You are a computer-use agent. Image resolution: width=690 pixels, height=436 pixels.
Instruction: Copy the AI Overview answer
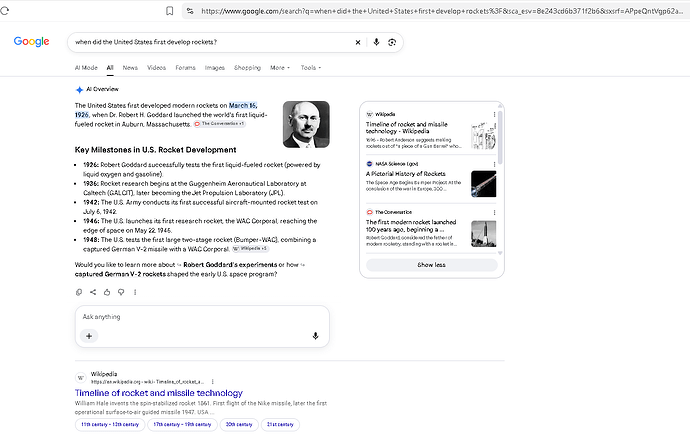(79, 292)
